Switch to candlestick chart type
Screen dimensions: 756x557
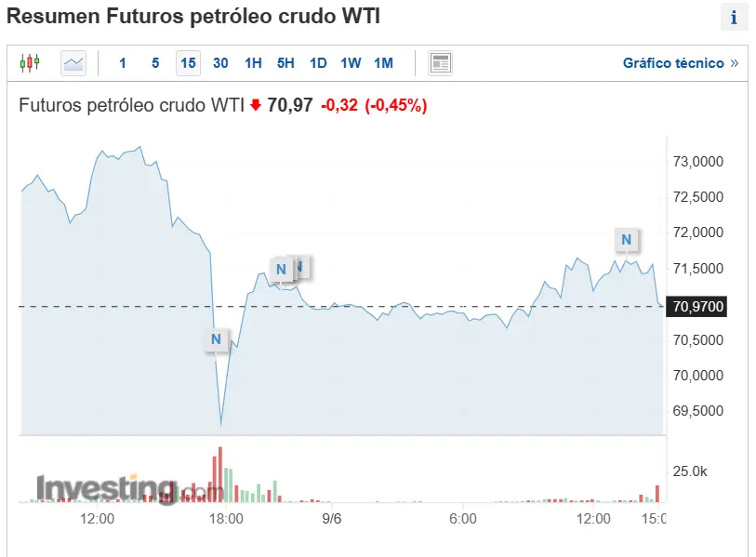point(30,63)
